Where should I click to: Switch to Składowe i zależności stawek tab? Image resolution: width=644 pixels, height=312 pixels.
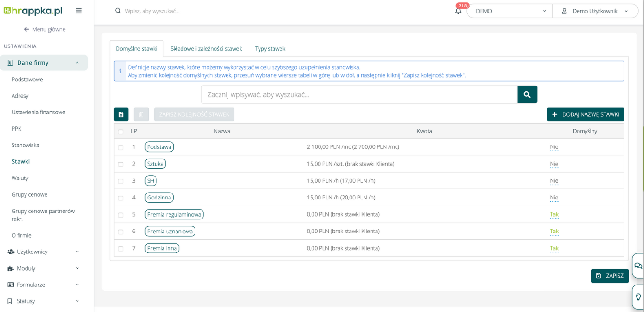pyautogui.click(x=206, y=49)
